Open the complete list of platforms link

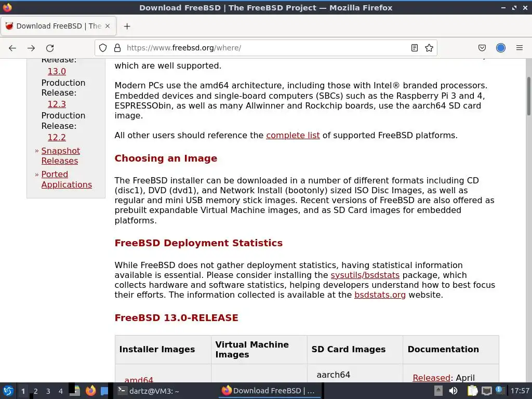coord(293,136)
